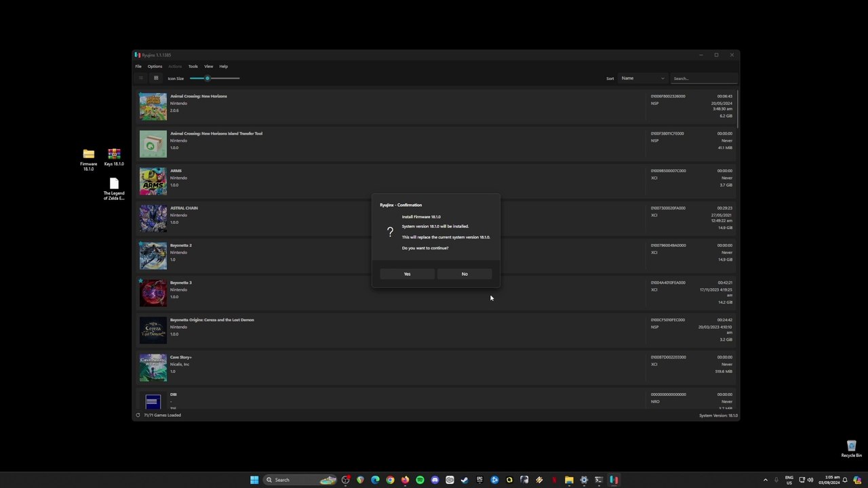Click the ASTRAL CHAIN title text
Viewport: 868px width, 488px height.
pos(184,208)
